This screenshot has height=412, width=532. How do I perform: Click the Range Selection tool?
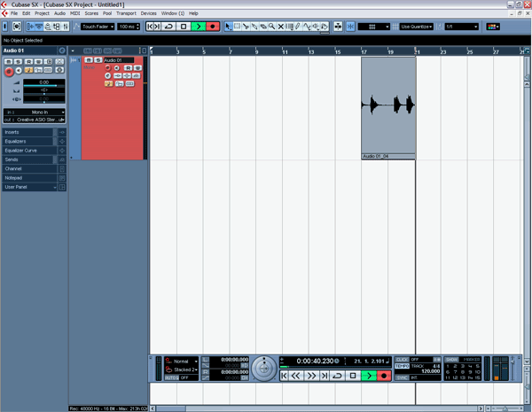[x=237, y=27]
